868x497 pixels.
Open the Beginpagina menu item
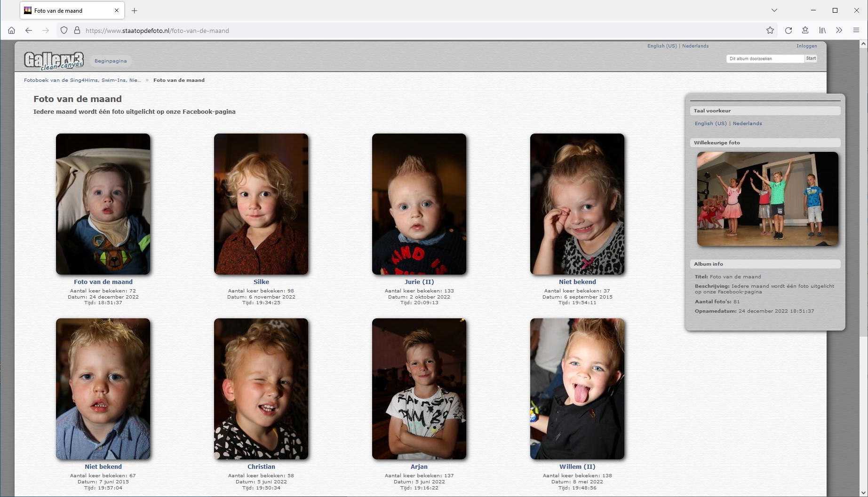pyautogui.click(x=111, y=61)
